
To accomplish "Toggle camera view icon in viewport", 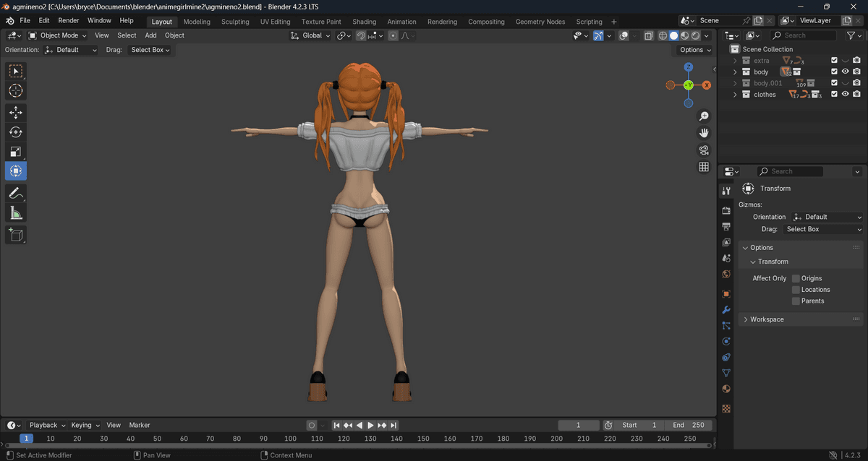I will point(703,150).
